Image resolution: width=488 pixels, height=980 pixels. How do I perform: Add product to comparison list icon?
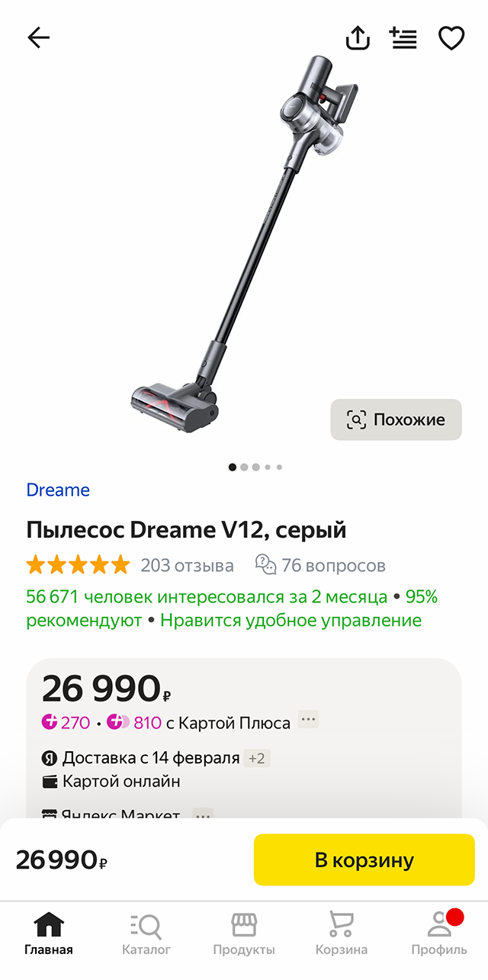click(403, 37)
